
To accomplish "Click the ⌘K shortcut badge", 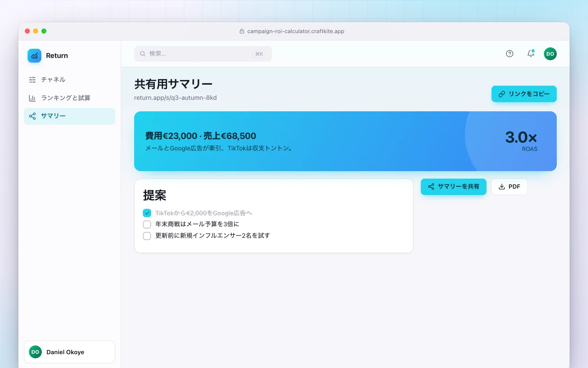I will point(259,54).
